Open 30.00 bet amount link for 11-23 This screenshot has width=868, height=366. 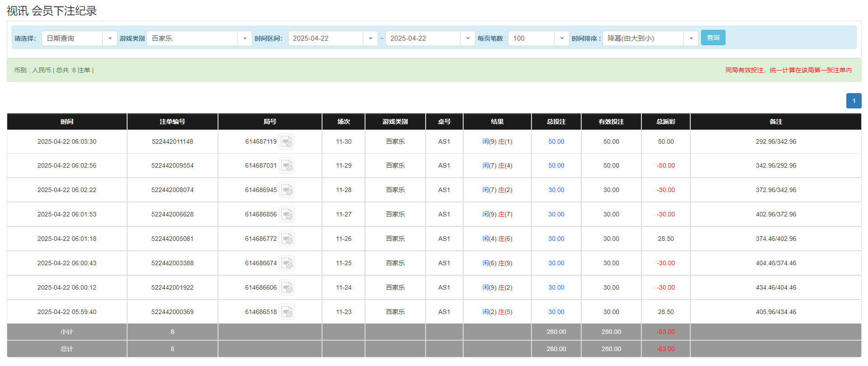(x=556, y=312)
